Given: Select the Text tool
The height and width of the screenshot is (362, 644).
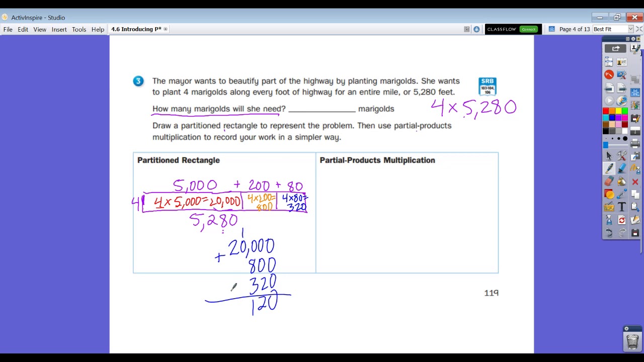Looking at the screenshot, I should [x=622, y=207].
